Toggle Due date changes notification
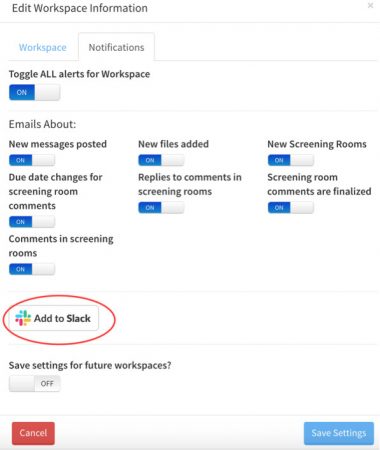The width and height of the screenshot is (380, 450). pos(32,222)
